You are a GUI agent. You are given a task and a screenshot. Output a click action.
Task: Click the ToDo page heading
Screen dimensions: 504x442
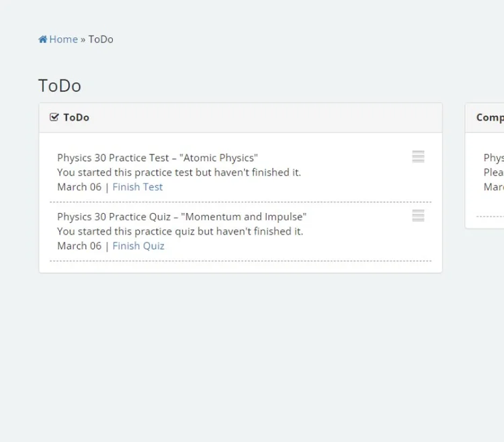[x=60, y=85]
